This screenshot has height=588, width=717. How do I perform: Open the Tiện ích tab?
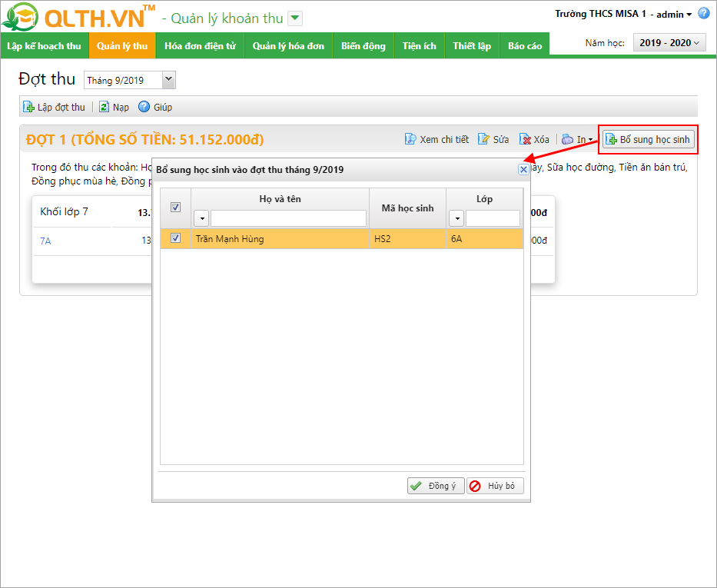point(420,45)
